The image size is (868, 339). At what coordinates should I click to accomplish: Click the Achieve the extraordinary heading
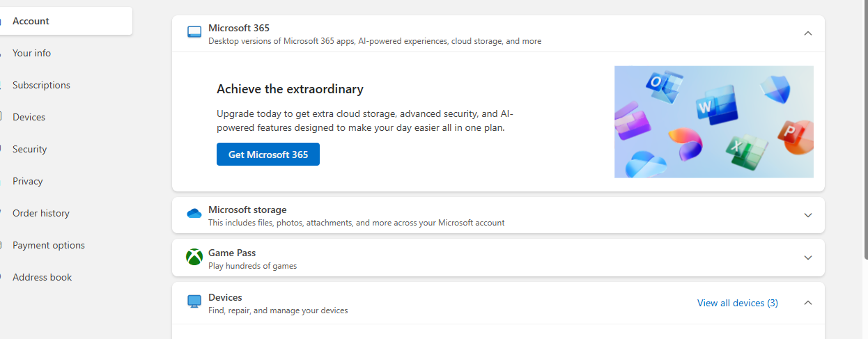[x=290, y=89]
